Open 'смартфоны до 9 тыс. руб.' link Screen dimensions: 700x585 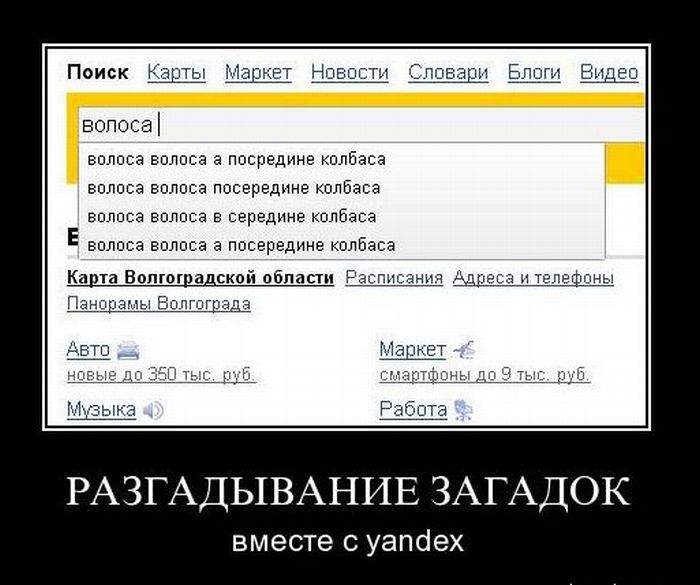pyautogui.click(x=485, y=374)
